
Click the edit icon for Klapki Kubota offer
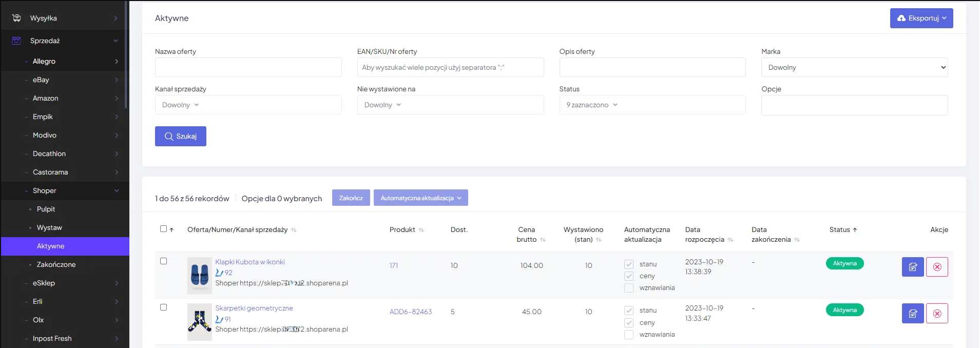912,267
